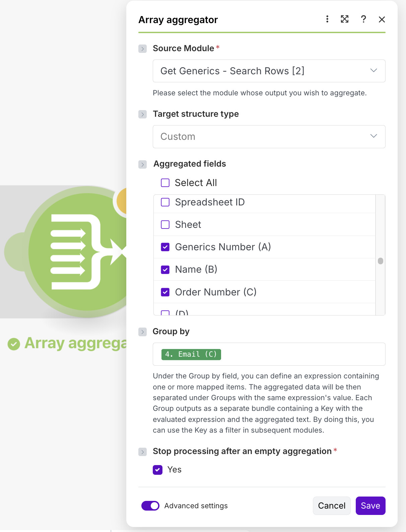Click the aggregated fields list scrollbar
The image size is (406, 532).
click(x=380, y=261)
